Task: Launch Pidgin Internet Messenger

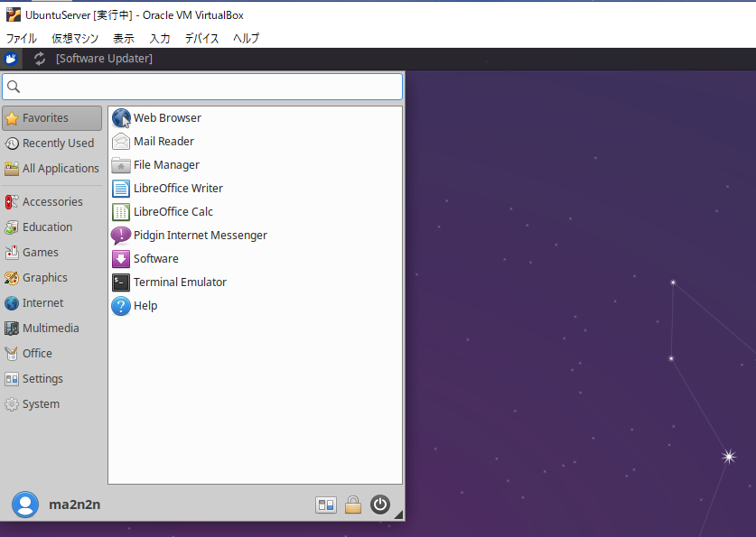Action: 255,236
